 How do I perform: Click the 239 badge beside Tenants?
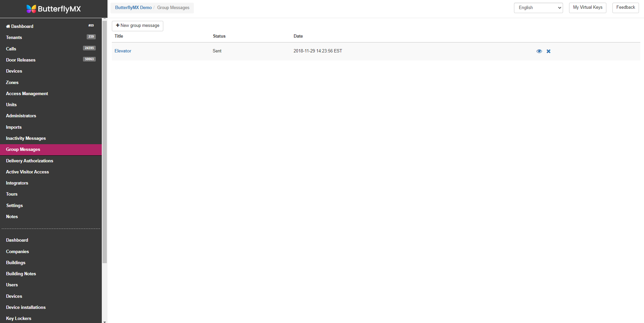pos(91,37)
